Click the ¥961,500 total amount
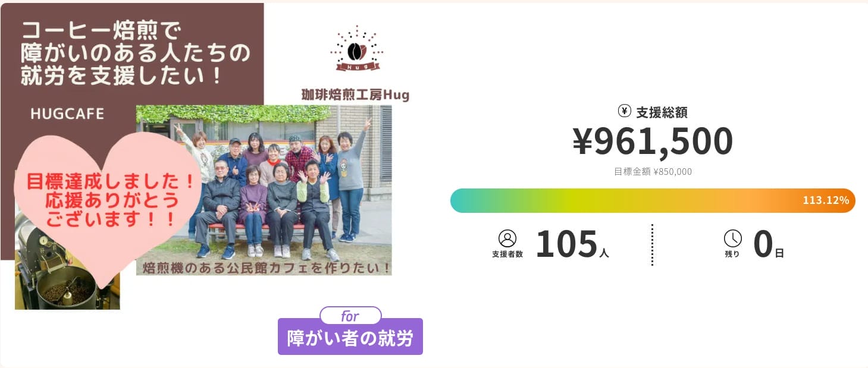 [x=653, y=141]
